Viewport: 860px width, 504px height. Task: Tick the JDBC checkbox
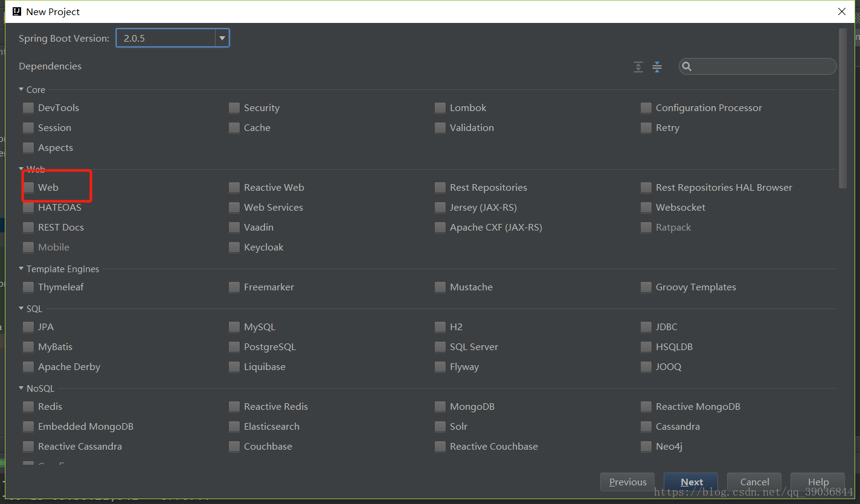point(646,327)
